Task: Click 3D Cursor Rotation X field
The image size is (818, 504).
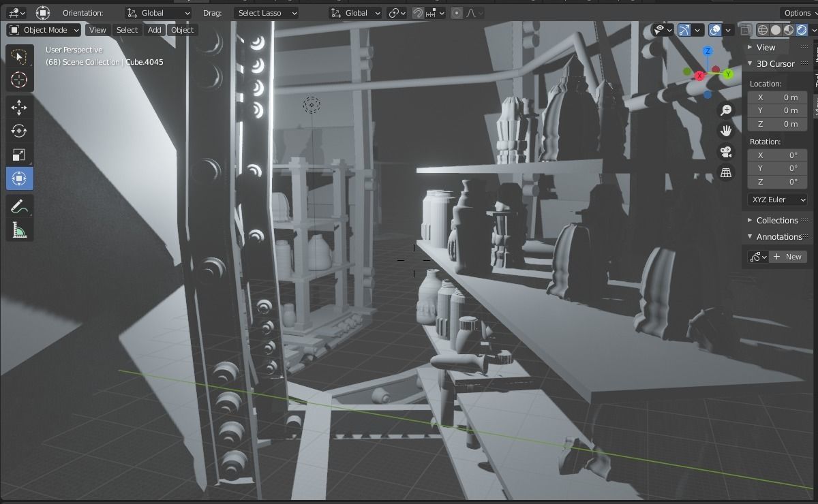Action: click(x=778, y=155)
